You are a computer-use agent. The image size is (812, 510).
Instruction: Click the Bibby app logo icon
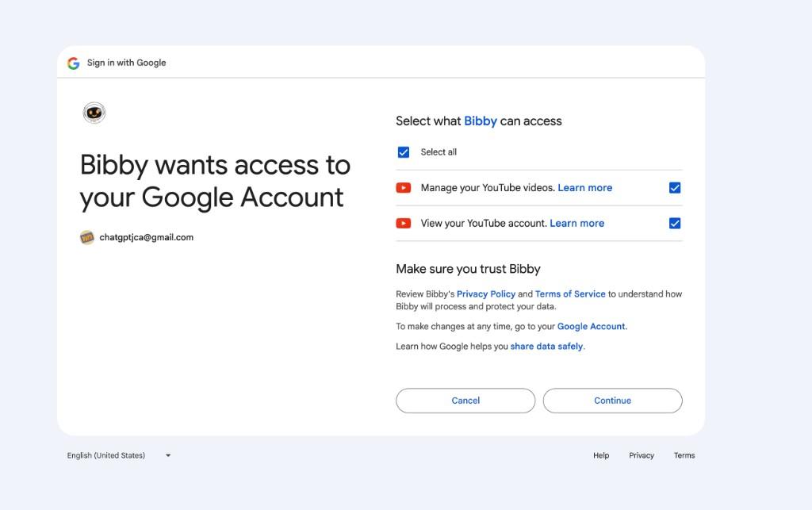(x=94, y=113)
